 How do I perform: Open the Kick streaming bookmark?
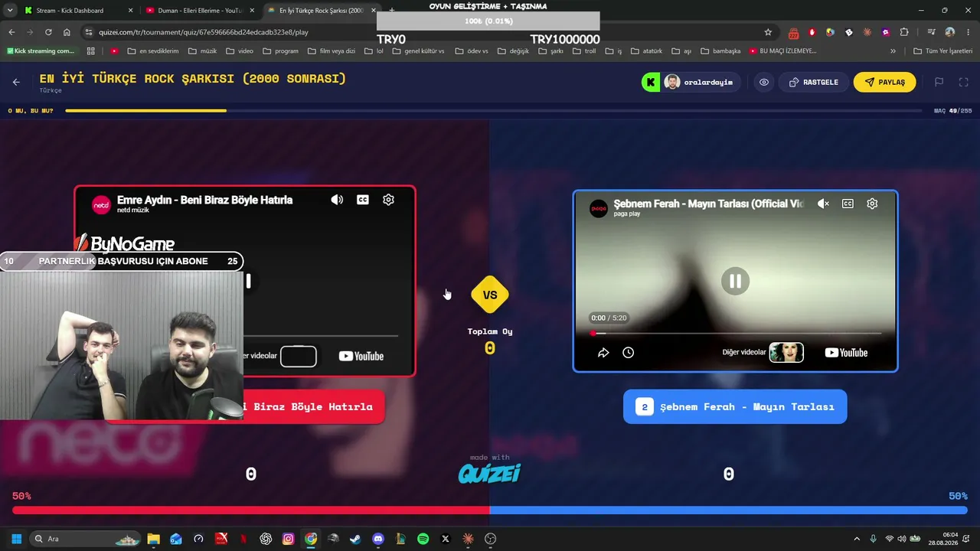41,51
